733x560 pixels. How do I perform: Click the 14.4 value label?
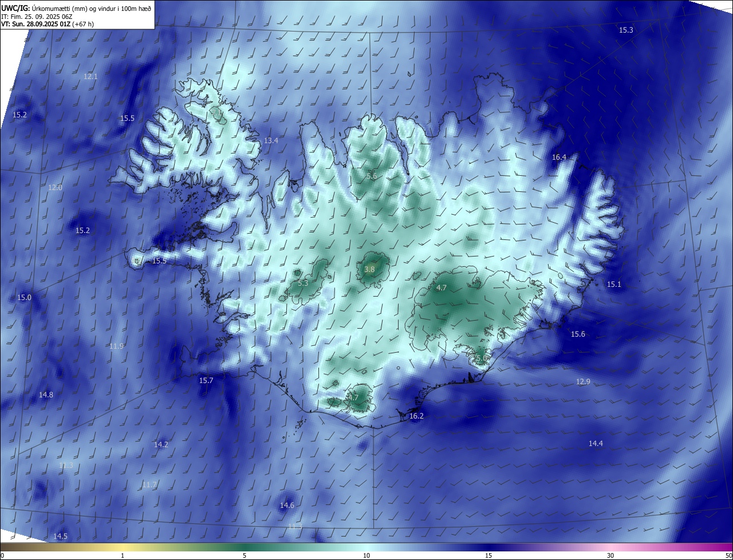(596, 443)
